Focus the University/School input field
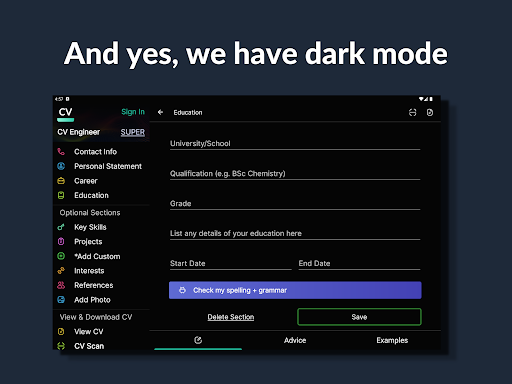512x384 pixels. point(295,143)
